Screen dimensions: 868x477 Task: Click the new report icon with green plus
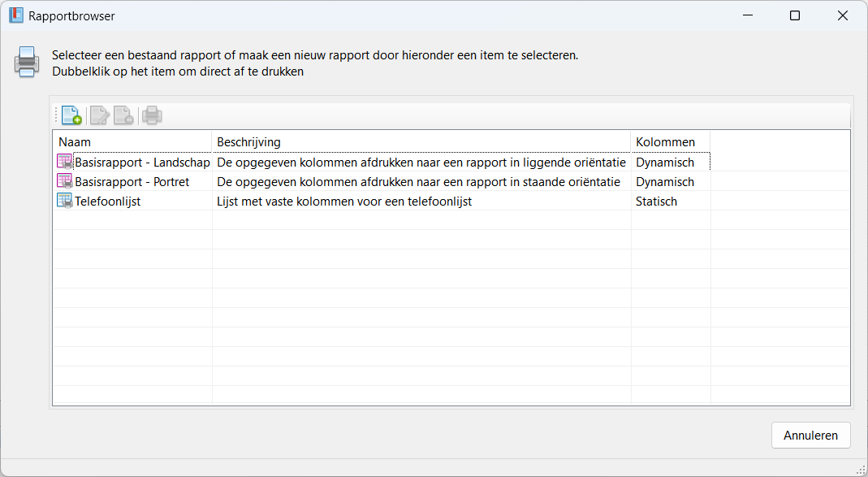click(71, 115)
